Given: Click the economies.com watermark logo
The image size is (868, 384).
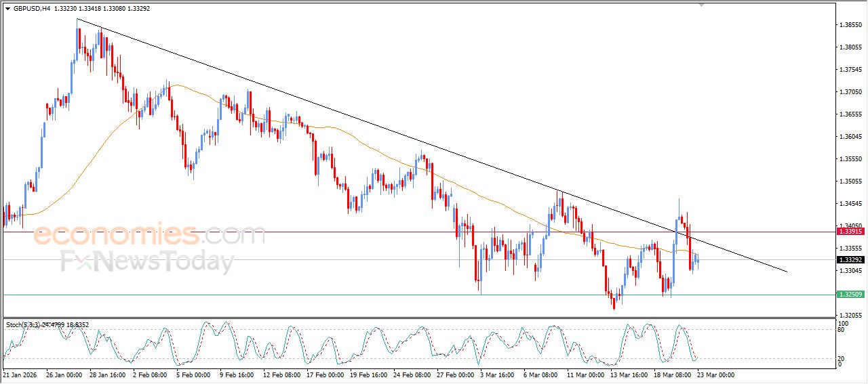Looking at the screenshot, I should click(x=149, y=235).
